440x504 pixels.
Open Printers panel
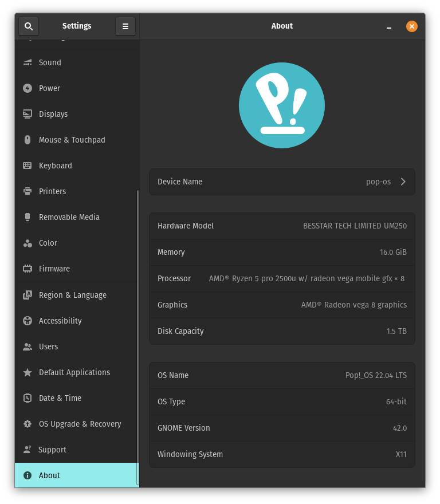click(76, 191)
